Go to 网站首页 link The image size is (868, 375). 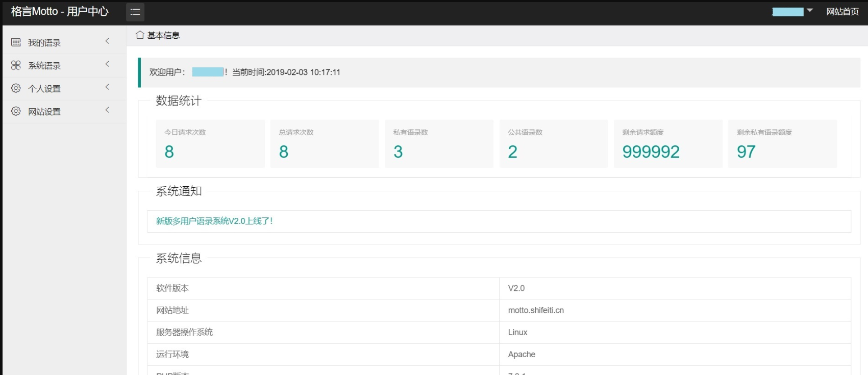click(842, 12)
